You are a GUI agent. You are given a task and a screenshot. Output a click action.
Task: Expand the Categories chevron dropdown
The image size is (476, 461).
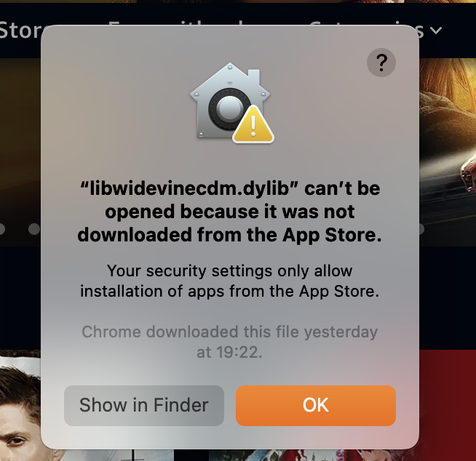(436, 31)
